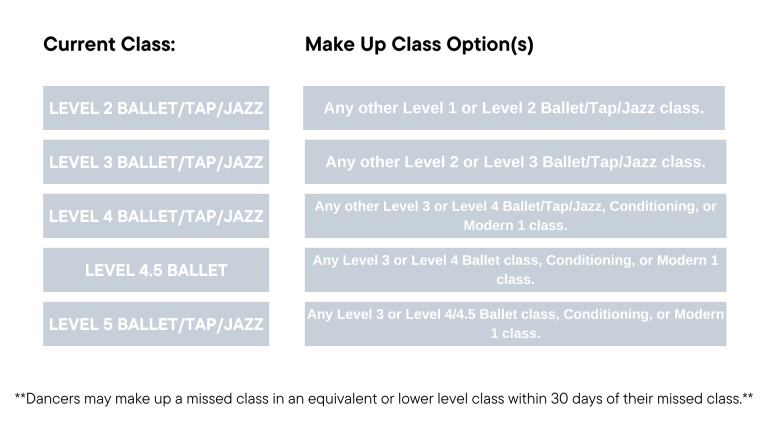Click the "Make Up Class Option(s)" heading
The width and height of the screenshot is (768, 432).
click(x=418, y=45)
